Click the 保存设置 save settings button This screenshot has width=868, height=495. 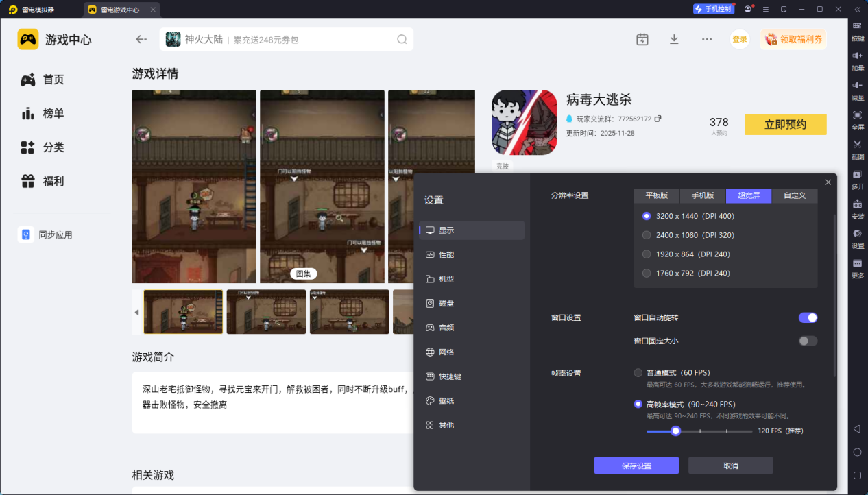636,465
